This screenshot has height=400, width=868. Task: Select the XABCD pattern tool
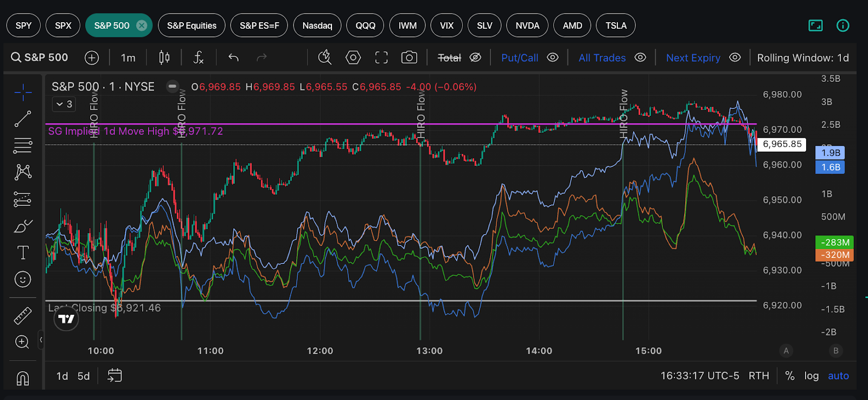[23, 172]
